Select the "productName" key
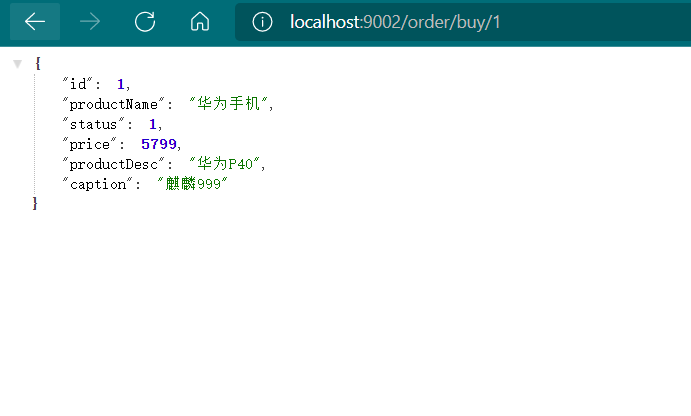 tap(113, 104)
